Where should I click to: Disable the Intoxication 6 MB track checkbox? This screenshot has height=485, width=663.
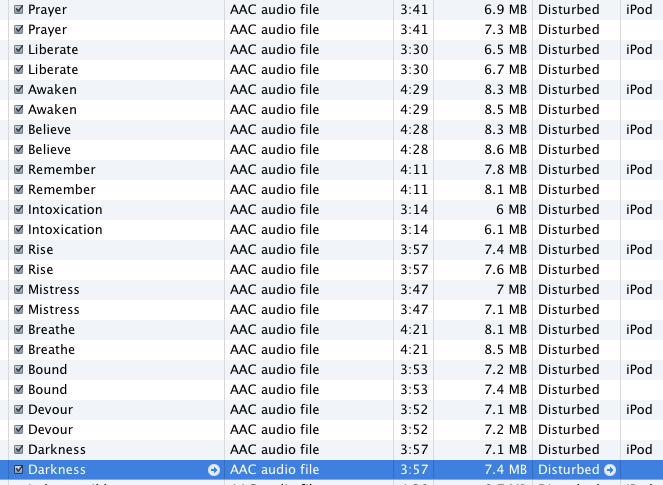coord(19,209)
